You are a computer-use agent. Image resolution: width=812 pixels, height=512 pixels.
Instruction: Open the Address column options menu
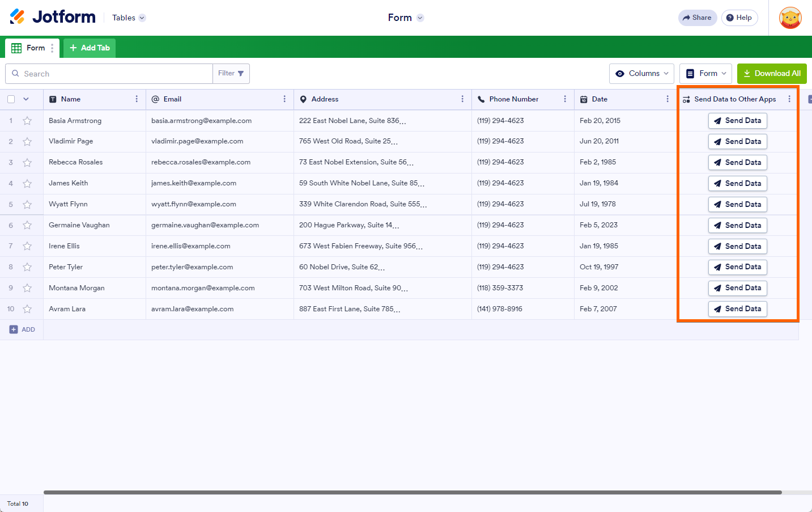click(462, 99)
